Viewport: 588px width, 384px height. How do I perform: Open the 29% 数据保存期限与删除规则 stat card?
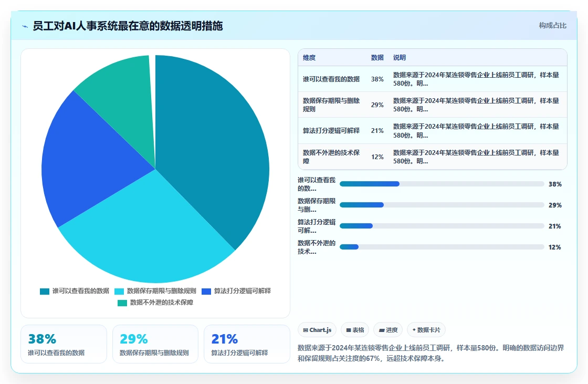coord(155,344)
